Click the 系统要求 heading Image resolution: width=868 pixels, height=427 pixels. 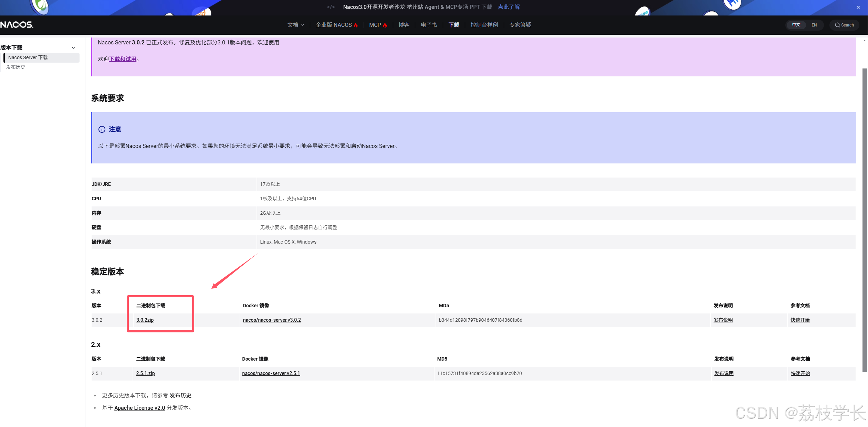[107, 98]
